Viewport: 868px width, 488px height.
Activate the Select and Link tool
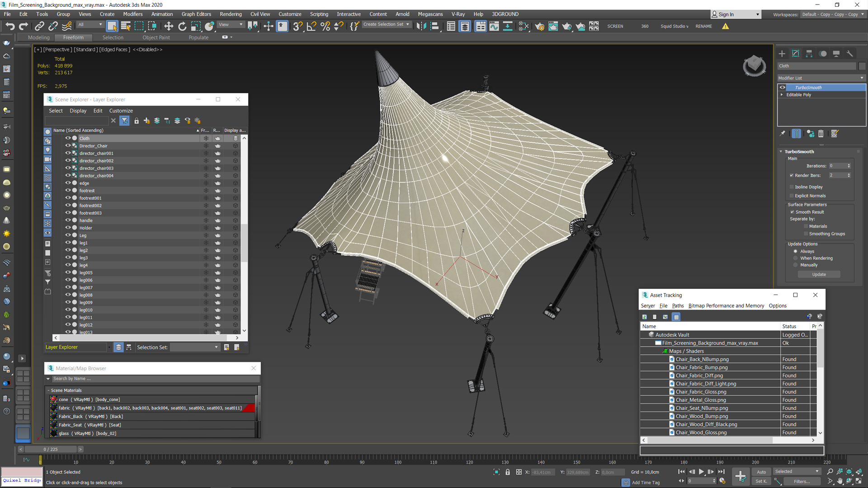pyautogui.click(x=40, y=26)
